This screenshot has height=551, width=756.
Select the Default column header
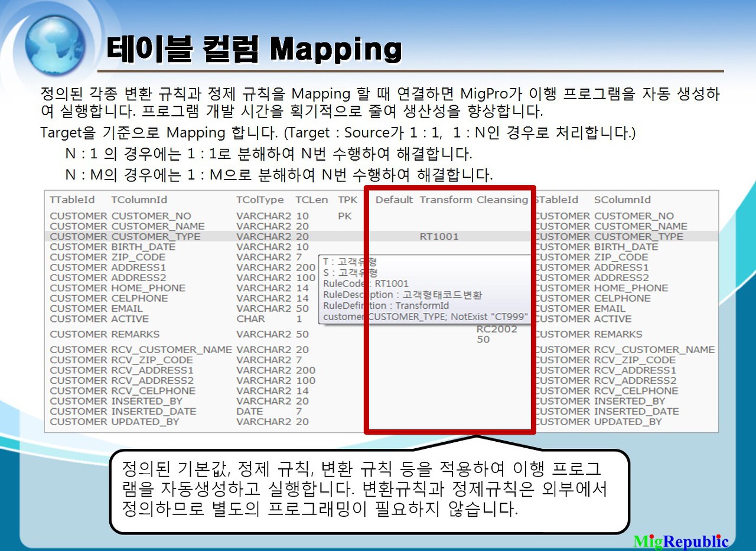[x=394, y=200]
